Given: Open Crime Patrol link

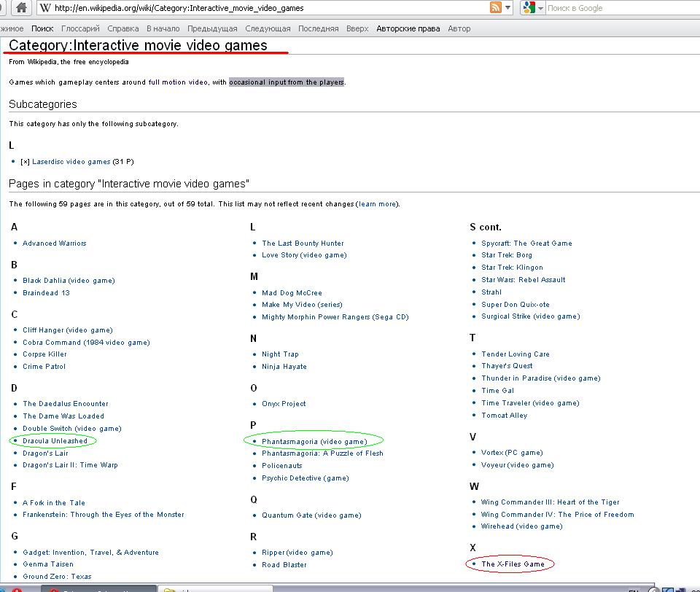Looking at the screenshot, I should (x=44, y=367).
